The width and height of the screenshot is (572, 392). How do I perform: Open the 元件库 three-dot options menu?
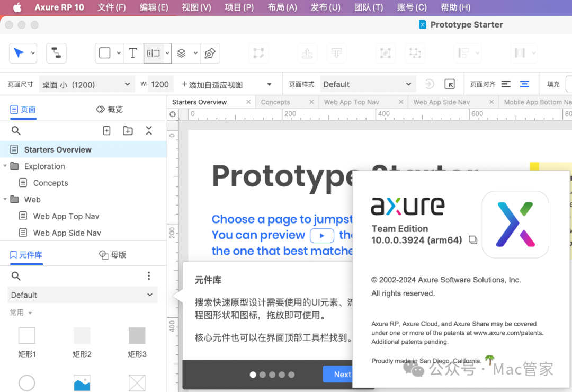149,276
